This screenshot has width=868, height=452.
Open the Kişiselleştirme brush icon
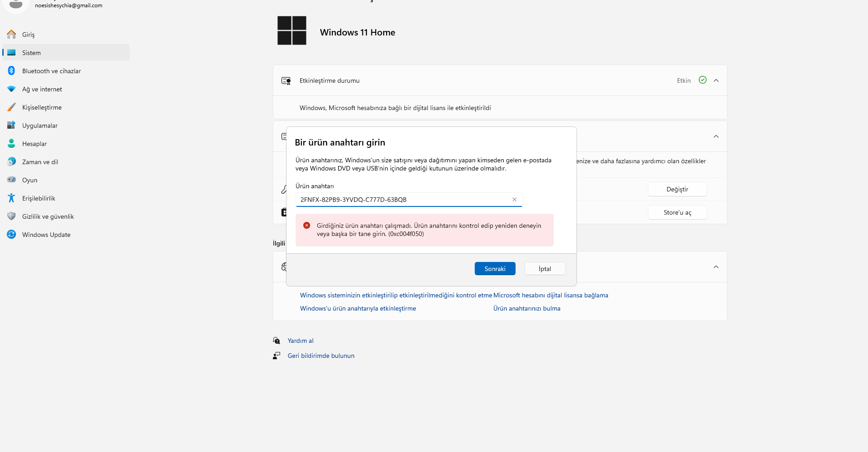(11, 107)
